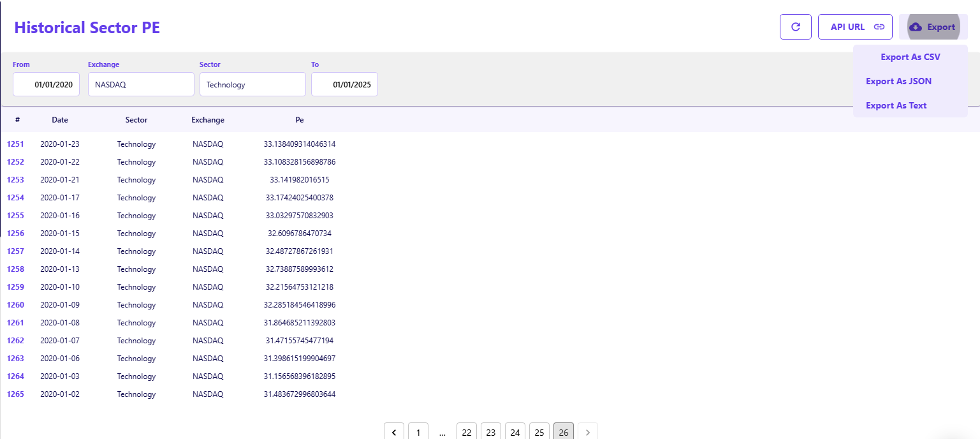Viewport: 980px width, 439px height.
Task: Click the next page right arrow
Action: click(588, 432)
